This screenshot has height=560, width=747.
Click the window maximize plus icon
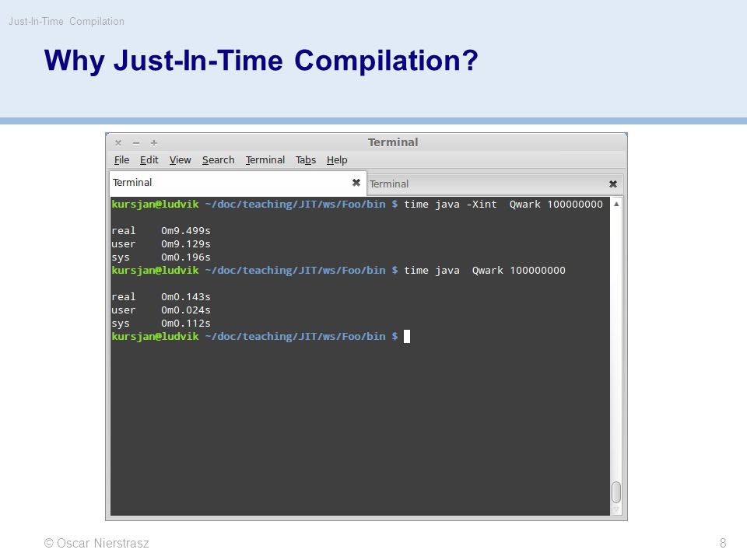(x=154, y=143)
